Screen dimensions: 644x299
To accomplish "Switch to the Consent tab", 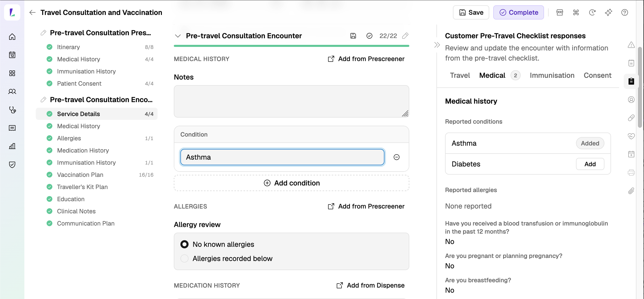I will click(598, 75).
